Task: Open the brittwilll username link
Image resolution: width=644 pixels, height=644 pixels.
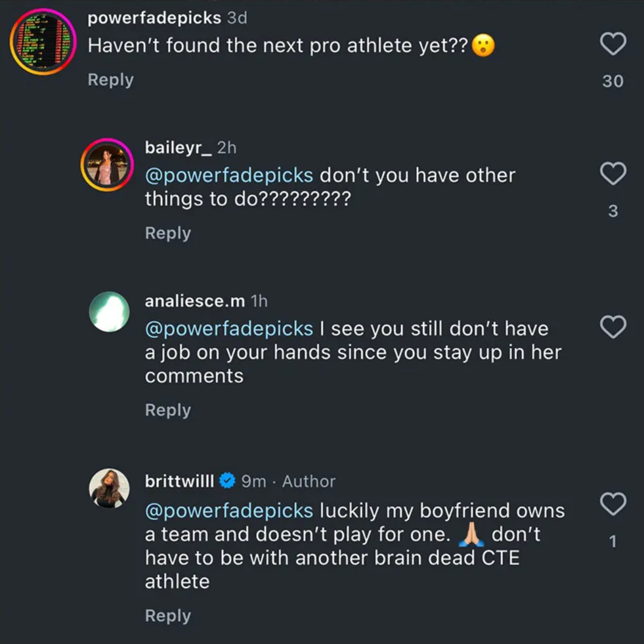Action: [179, 481]
